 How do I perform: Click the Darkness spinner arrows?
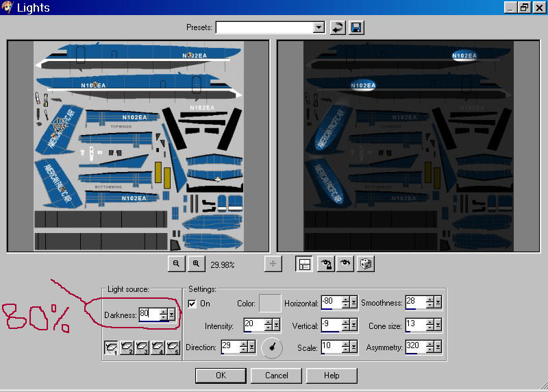pos(164,315)
